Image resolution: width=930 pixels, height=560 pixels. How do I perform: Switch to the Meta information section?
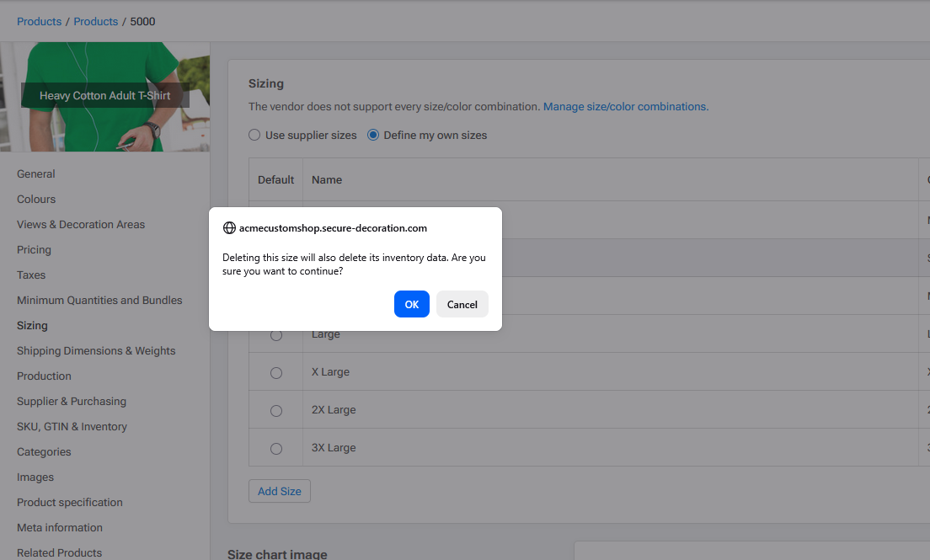pos(59,527)
